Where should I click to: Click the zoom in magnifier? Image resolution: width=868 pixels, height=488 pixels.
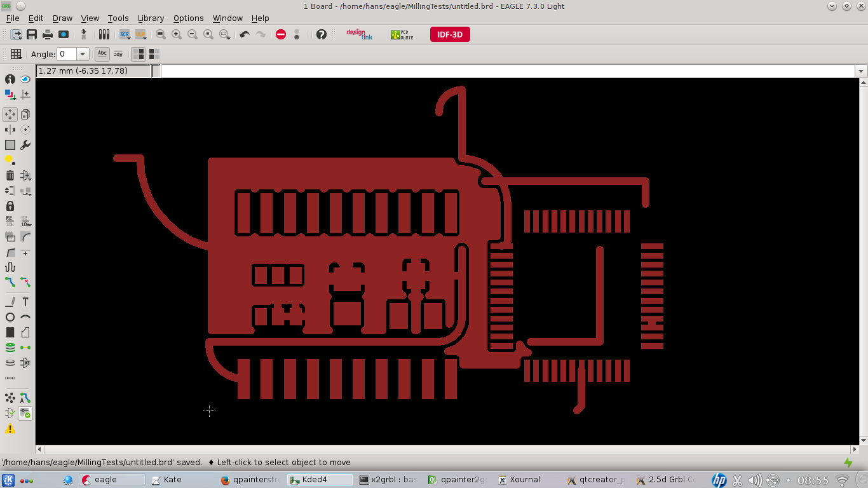click(x=177, y=34)
